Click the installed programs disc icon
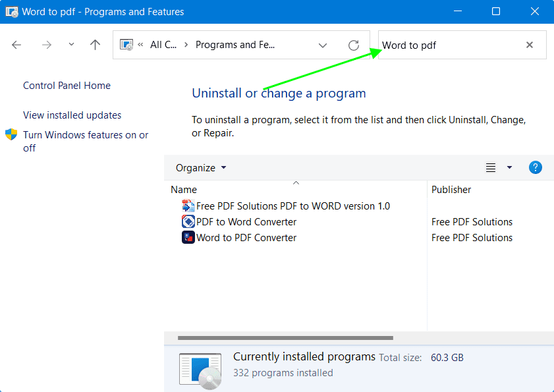This screenshot has height=392, width=554. pyautogui.click(x=200, y=371)
